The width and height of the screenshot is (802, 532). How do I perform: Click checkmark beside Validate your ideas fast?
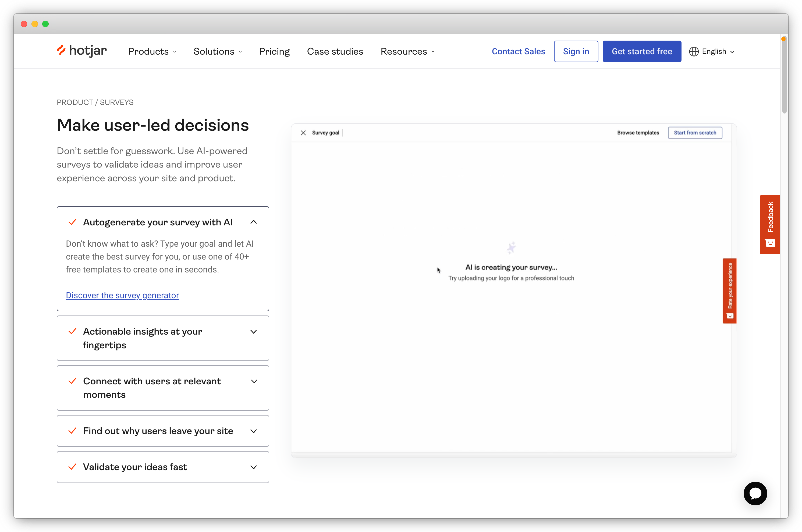pyautogui.click(x=72, y=467)
